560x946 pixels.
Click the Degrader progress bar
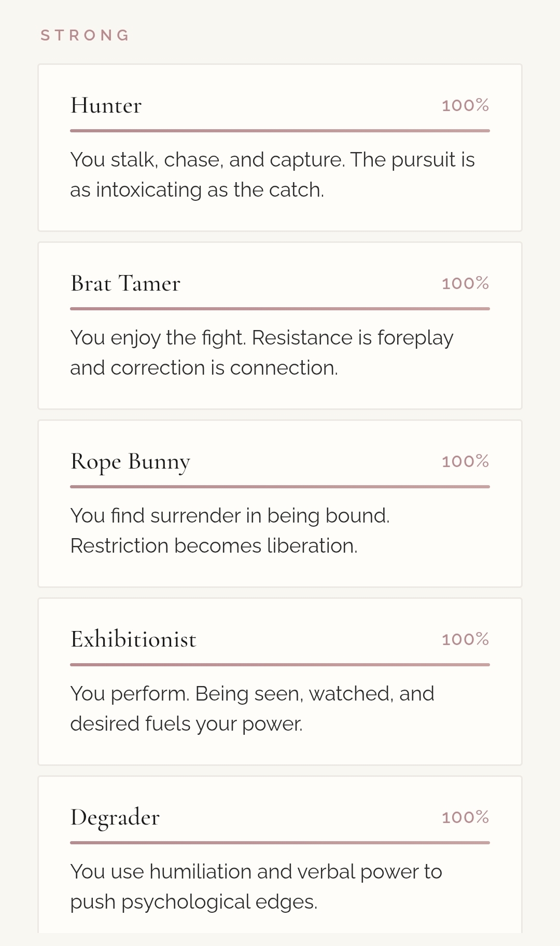(280, 843)
